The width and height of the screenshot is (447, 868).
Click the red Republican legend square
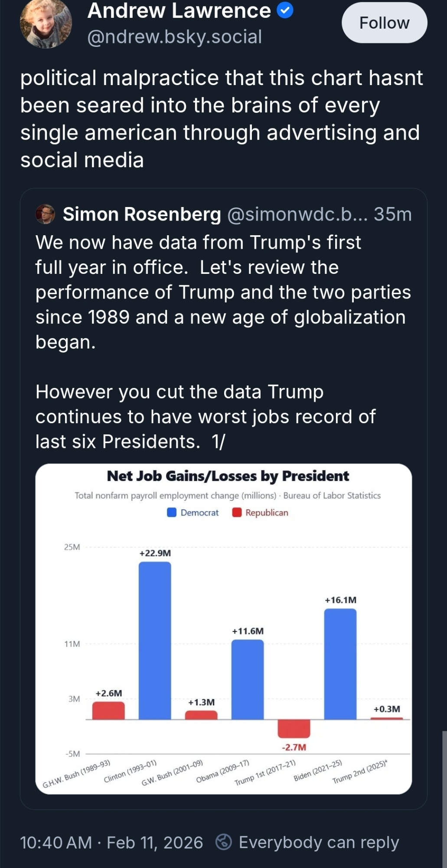point(237,513)
